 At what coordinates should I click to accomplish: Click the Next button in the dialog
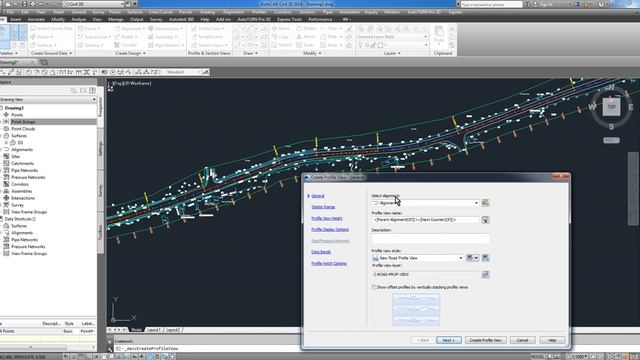pos(449,340)
